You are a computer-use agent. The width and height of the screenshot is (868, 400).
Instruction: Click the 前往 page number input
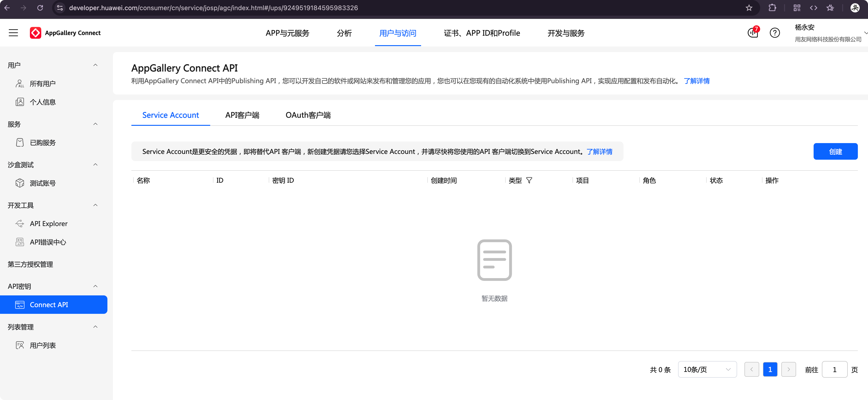coord(835,369)
